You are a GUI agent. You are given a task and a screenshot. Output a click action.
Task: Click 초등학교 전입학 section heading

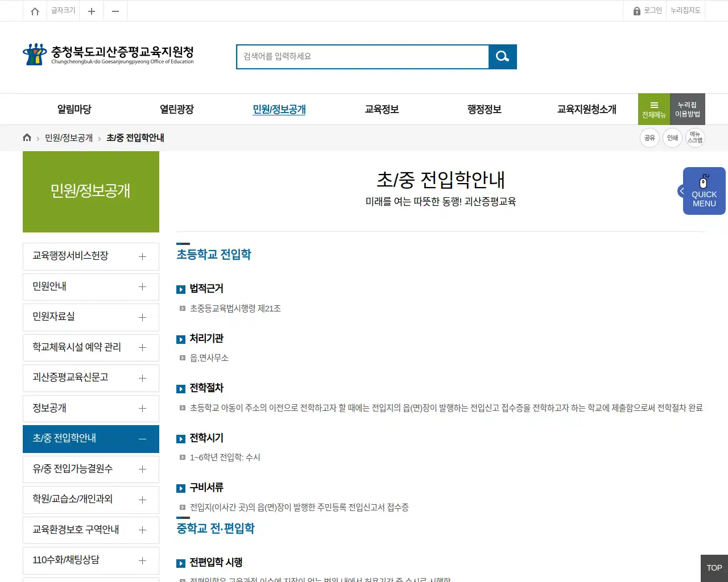coord(214,254)
